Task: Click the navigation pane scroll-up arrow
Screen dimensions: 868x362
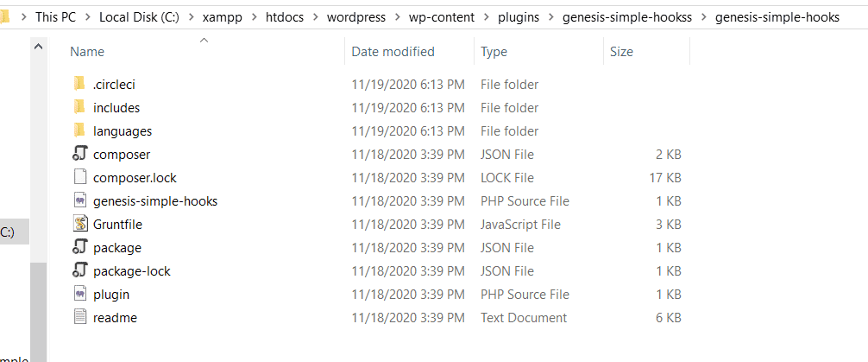Action: pyautogui.click(x=38, y=48)
